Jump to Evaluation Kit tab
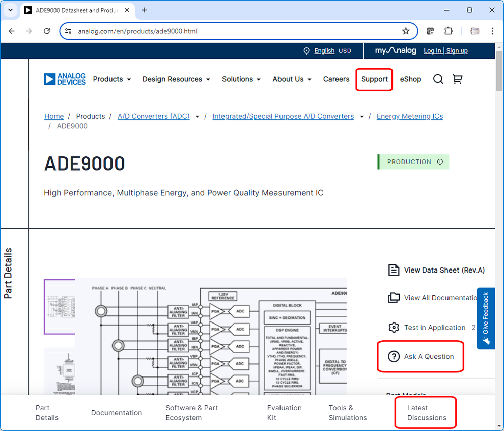Image resolution: width=504 pixels, height=431 pixels. [x=285, y=413]
